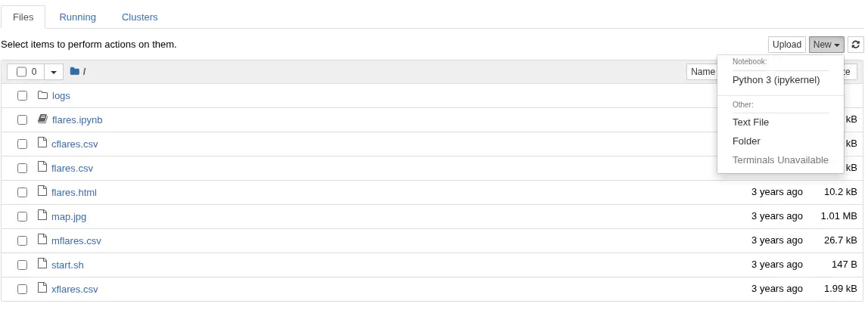868x313 pixels.
Task: Toggle the select-all checkbox in header
Action: tap(21, 72)
